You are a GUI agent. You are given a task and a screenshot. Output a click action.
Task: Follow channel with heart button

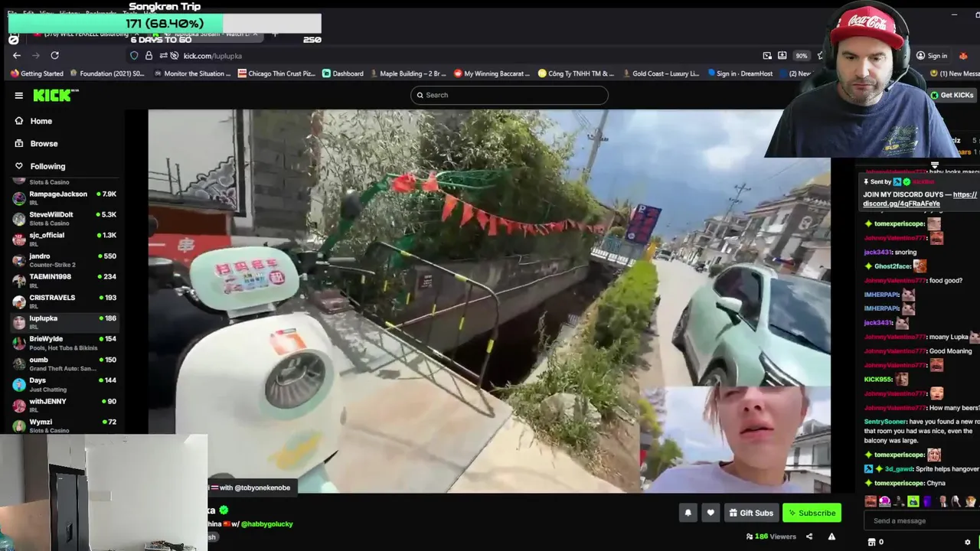point(710,513)
